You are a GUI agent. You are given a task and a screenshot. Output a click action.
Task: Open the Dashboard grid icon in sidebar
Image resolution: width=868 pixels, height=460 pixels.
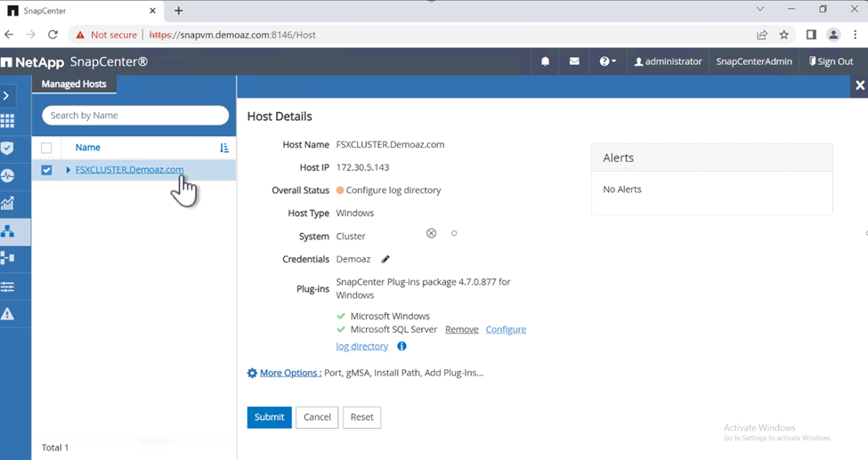(8, 121)
